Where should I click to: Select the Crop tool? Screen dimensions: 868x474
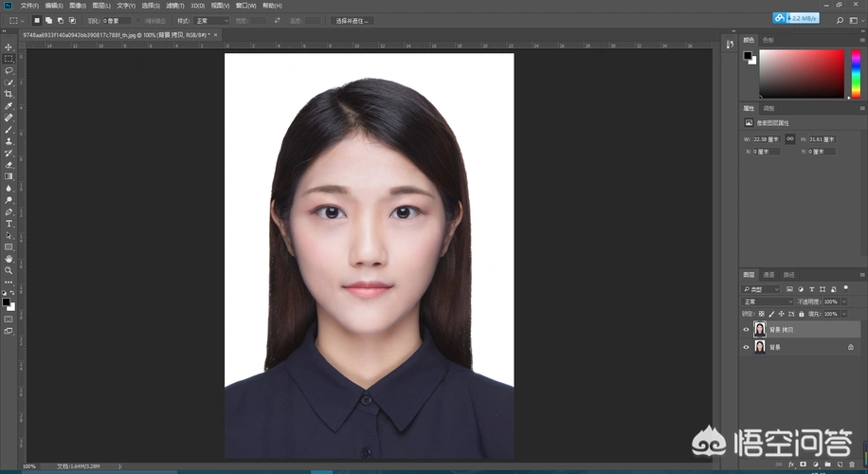(x=9, y=94)
